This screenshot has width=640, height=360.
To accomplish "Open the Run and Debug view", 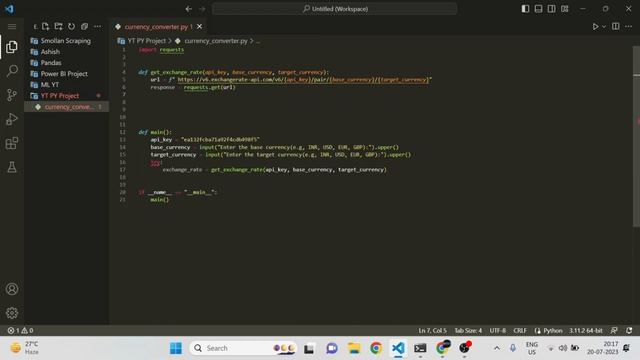I will tap(12, 119).
